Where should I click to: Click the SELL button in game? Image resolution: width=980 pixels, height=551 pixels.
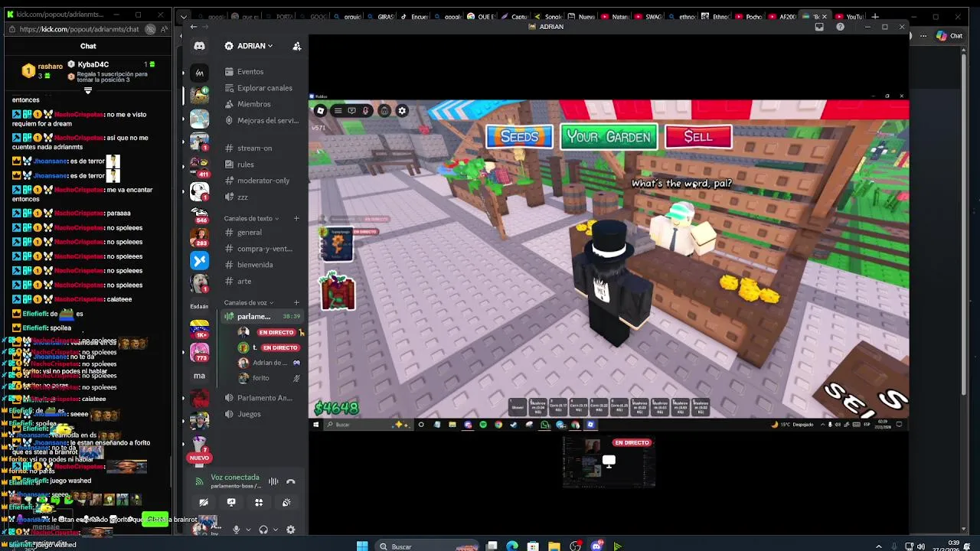point(697,137)
